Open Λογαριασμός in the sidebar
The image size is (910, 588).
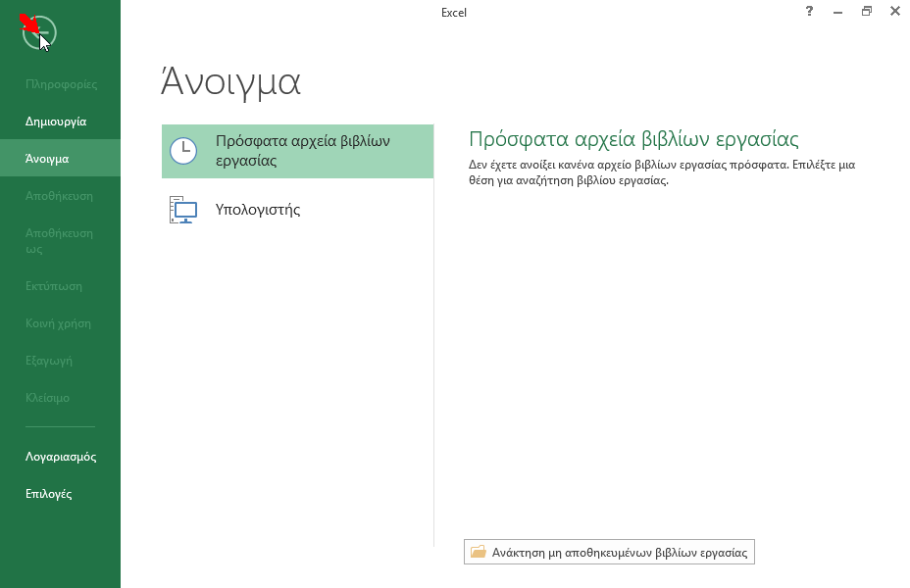(x=61, y=457)
